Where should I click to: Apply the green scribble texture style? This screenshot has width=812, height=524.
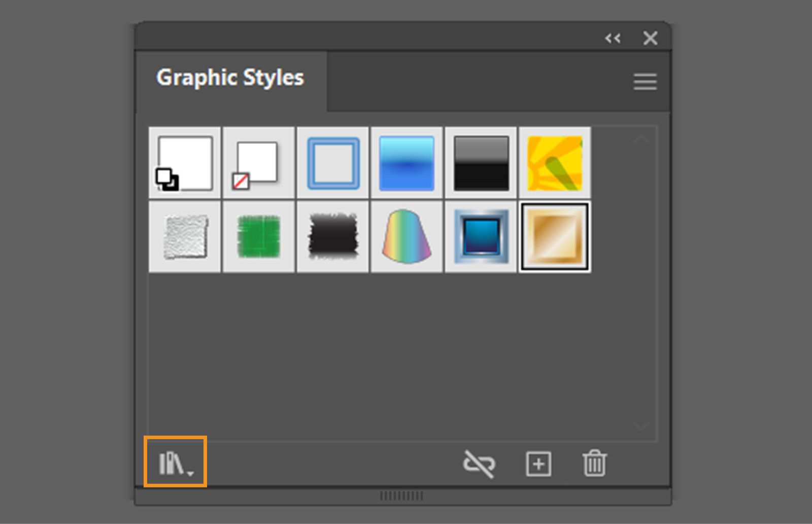[258, 236]
